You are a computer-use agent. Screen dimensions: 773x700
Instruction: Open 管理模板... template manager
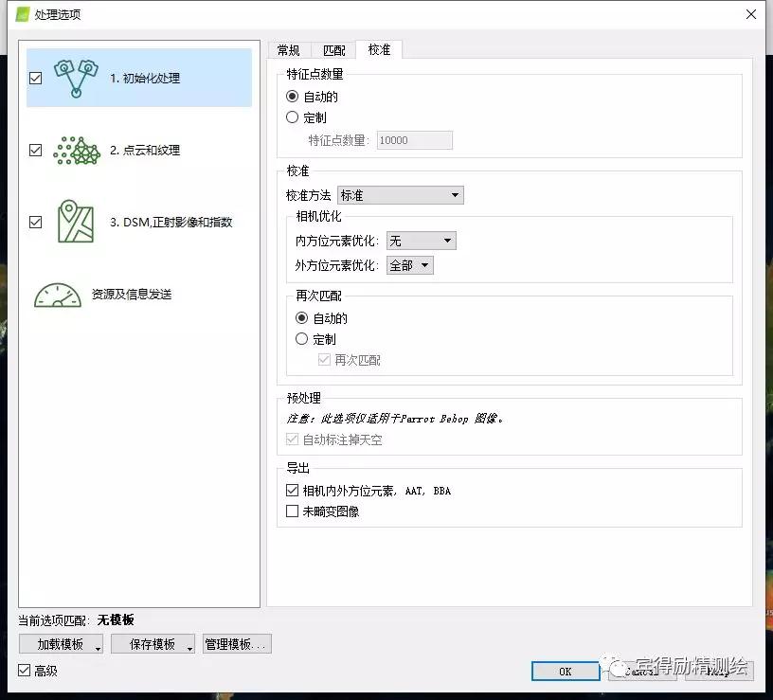pyautogui.click(x=237, y=644)
